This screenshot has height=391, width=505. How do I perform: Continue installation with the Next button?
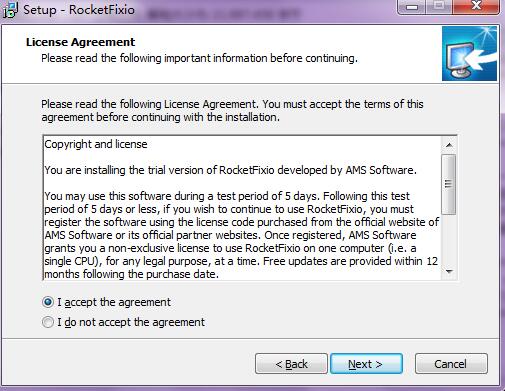pos(366,364)
